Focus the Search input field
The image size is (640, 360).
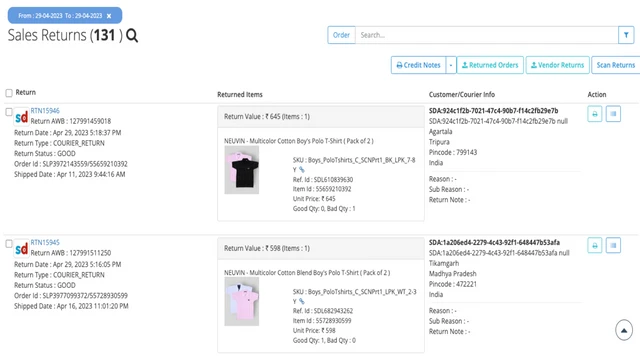(487, 35)
